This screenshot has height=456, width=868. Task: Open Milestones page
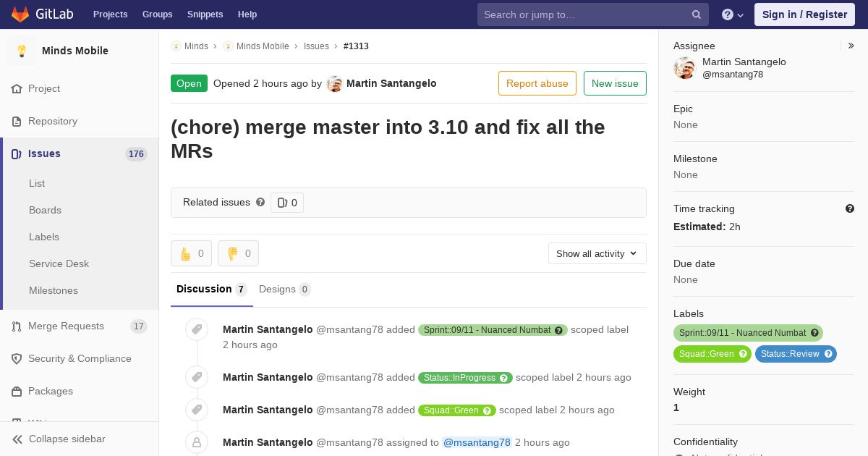54,290
